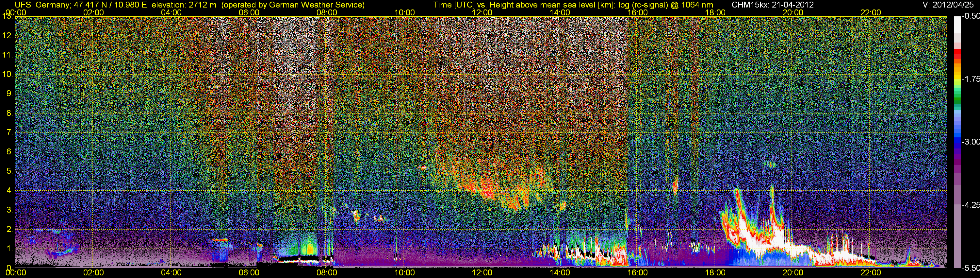Click the 10:00 label on the bottom time axis
The height and width of the screenshot is (278, 980).
pos(404,273)
